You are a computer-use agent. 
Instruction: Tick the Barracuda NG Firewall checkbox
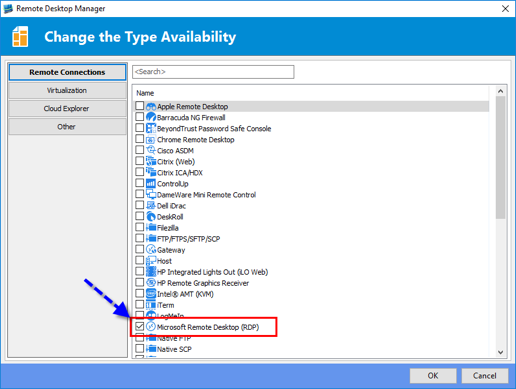click(x=140, y=117)
